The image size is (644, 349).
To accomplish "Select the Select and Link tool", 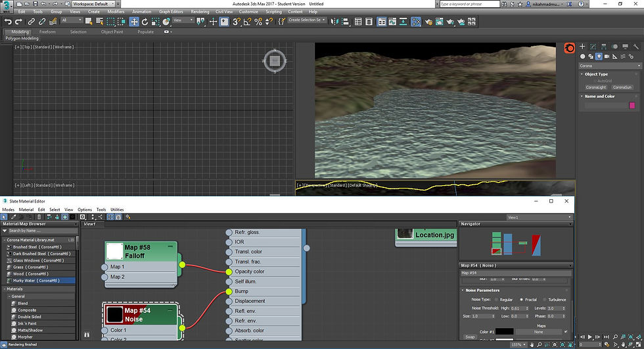I will [32, 22].
